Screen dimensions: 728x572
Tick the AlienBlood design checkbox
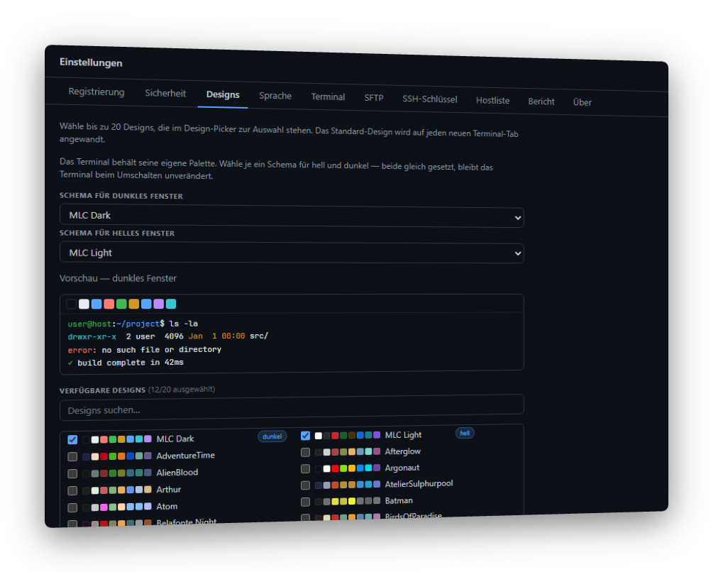tap(72, 473)
